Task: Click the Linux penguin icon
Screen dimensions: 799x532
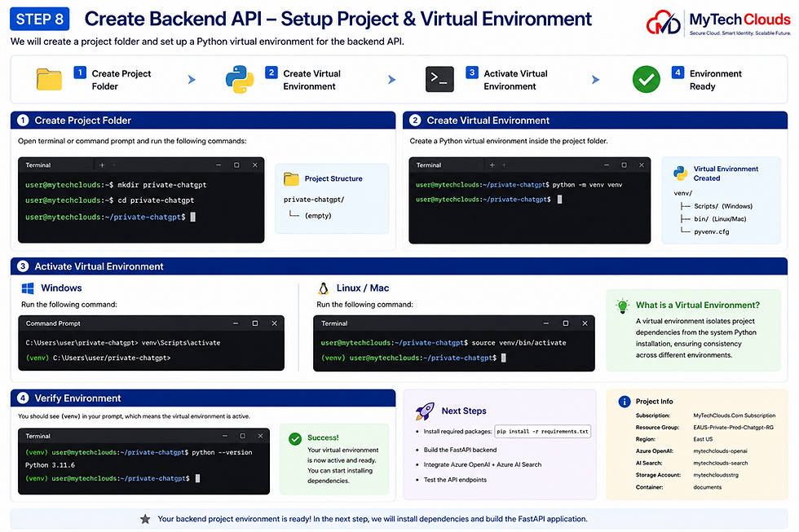Action: click(x=323, y=288)
